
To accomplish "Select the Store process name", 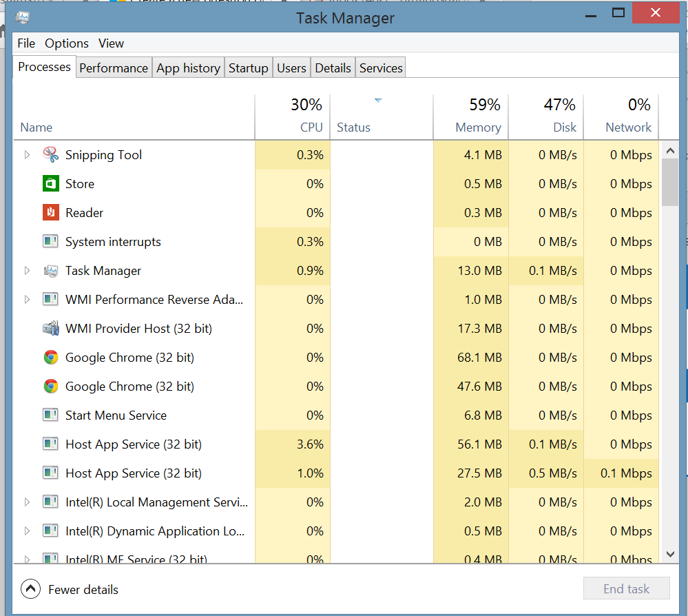I will point(80,183).
